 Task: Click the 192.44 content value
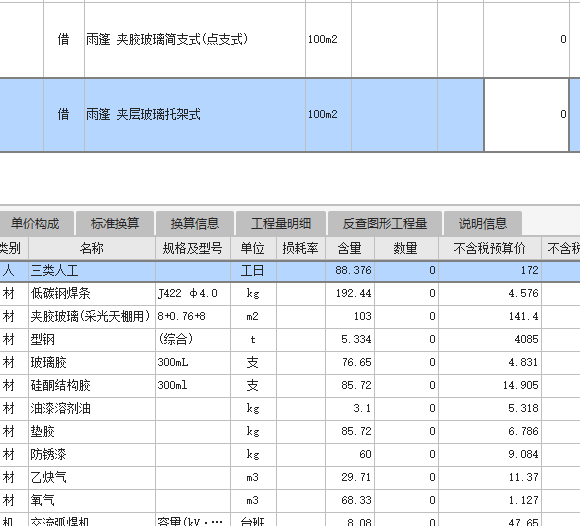tap(353, 294)
